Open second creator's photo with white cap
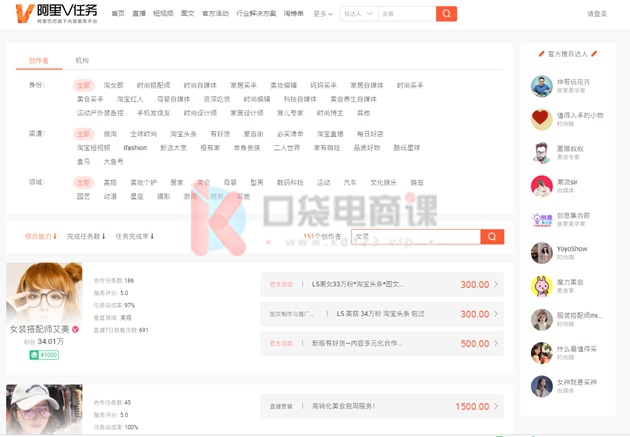Image resolution: width=630 pixels, height=437 pixels. tap(44, 409)
